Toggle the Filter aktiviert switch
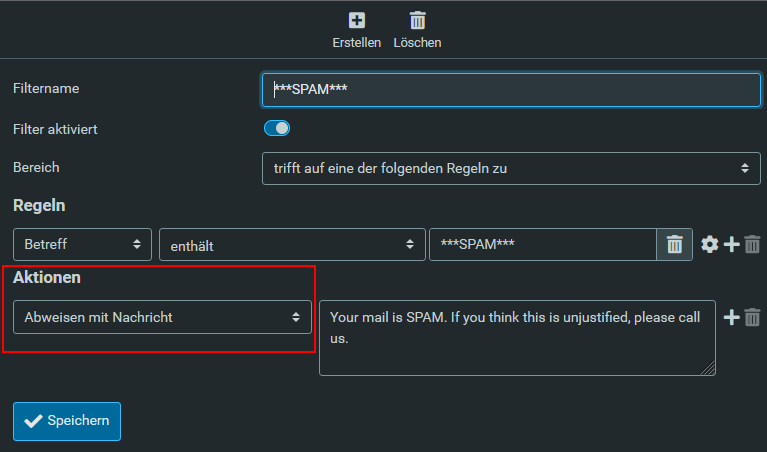 coord(277,128)
